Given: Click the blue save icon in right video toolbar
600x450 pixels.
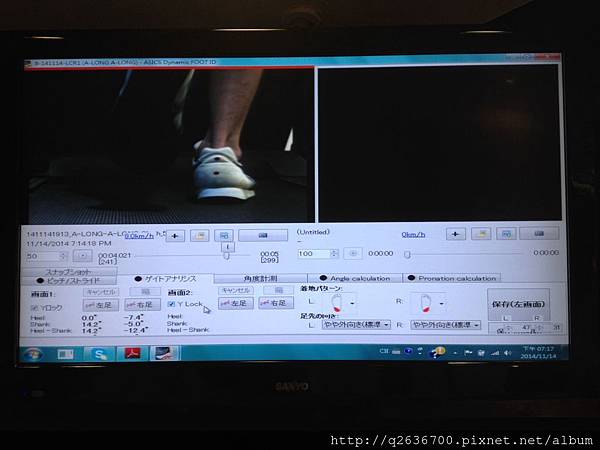Looking at the screenshot, I should 506,233.
